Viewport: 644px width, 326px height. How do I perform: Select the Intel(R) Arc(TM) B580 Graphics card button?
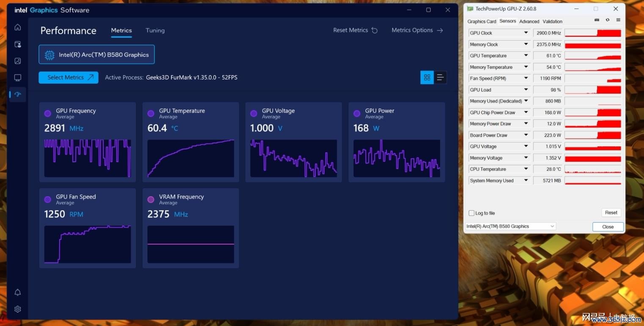[96, 55]
